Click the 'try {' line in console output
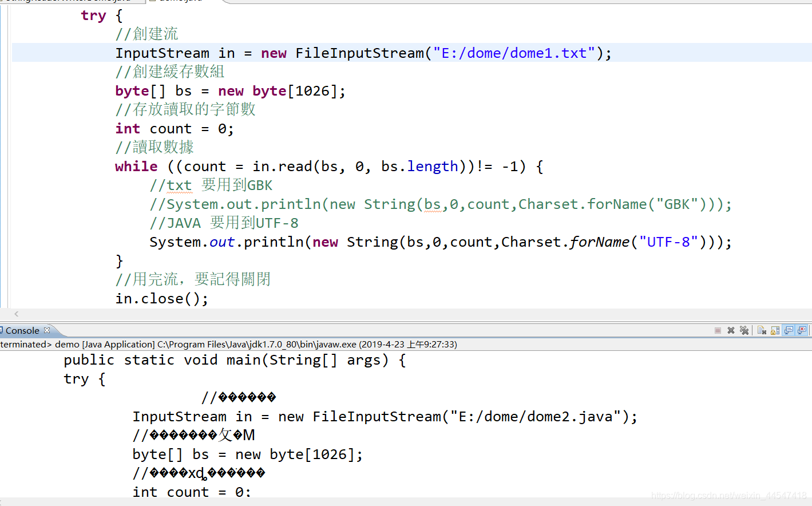 pos(85,379)
